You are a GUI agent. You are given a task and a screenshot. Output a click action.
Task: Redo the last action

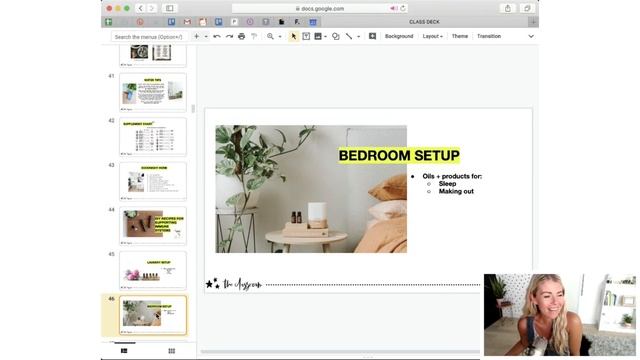(x=229, y=36)
